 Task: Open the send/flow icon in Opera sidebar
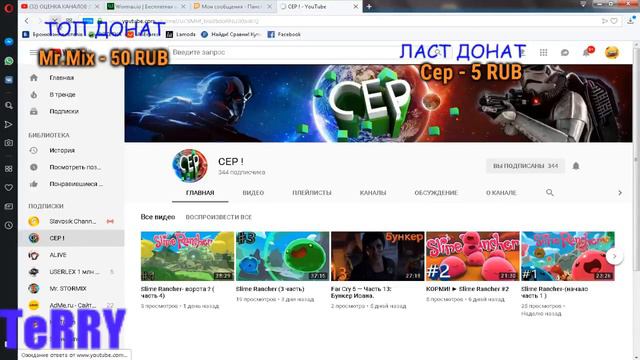pos(9,124)
